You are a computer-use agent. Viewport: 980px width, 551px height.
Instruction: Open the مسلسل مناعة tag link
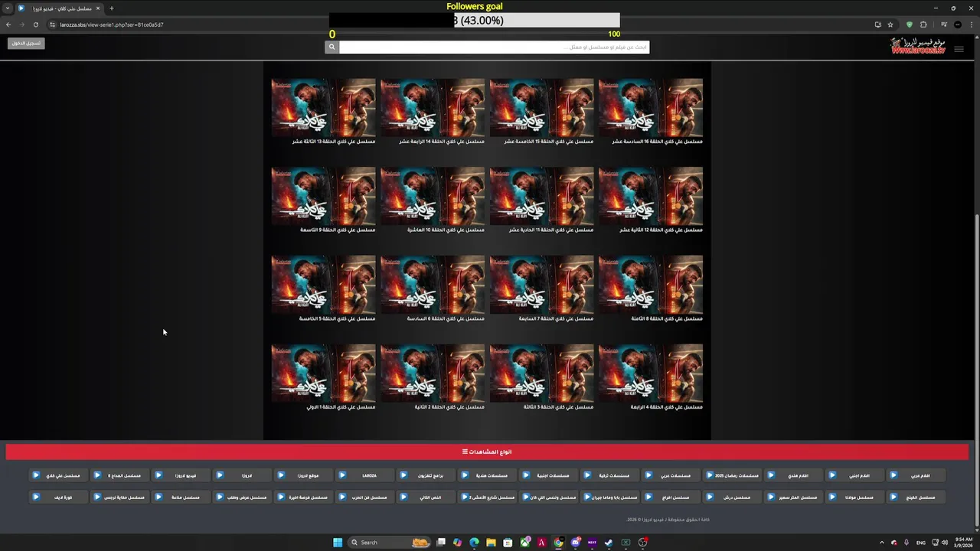[x=181, y=497]
